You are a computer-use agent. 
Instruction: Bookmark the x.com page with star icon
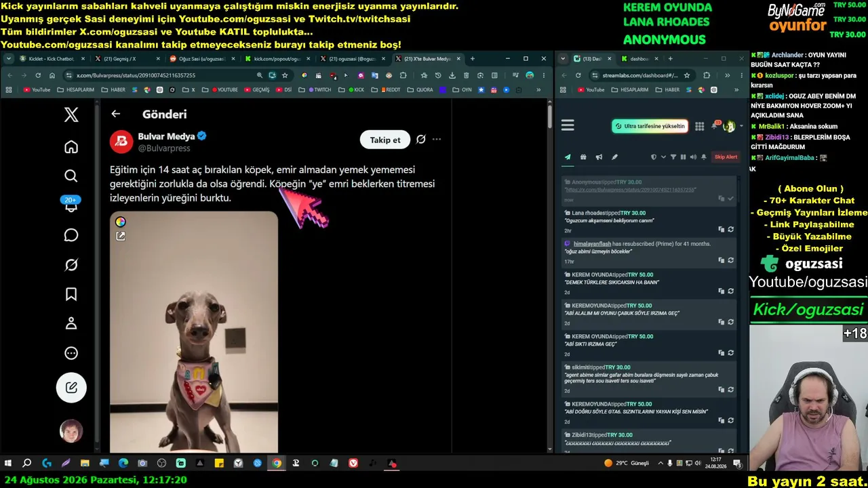point(285,75)
